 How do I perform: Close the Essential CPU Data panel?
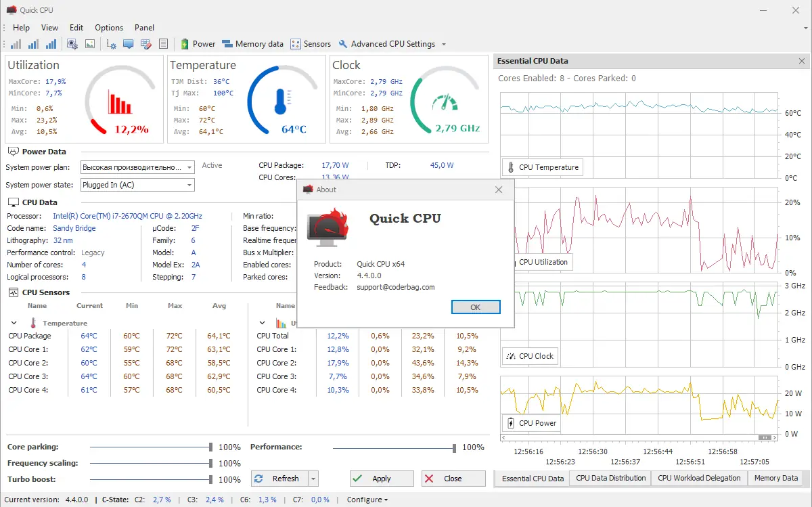803,61
